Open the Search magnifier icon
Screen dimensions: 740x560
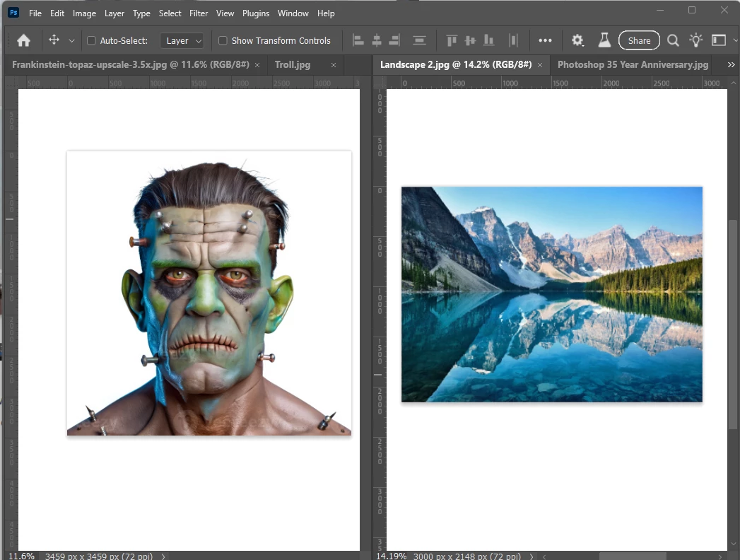pyautogui.click(x=673, y=40)
